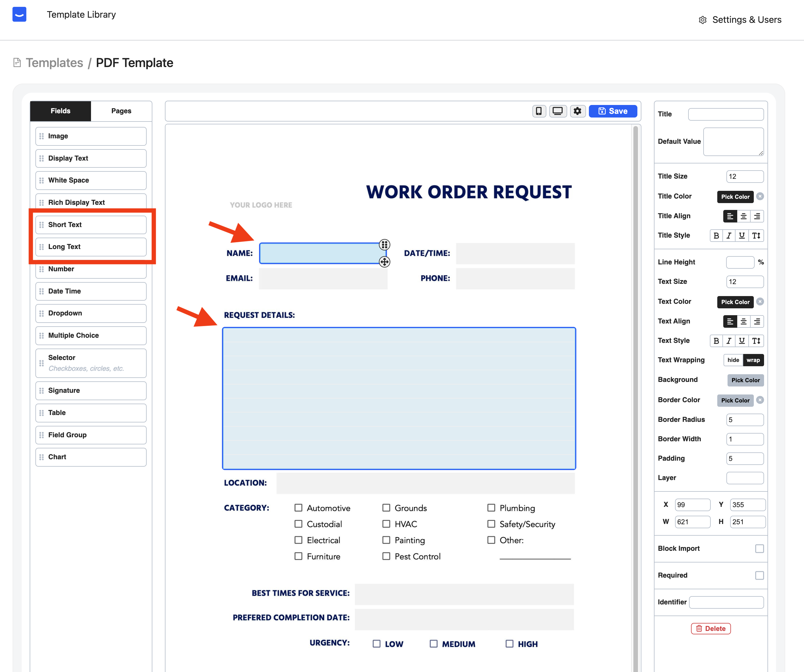Click Title Style bold icon
Screen dimensions: 804x672
pos(716,236)
